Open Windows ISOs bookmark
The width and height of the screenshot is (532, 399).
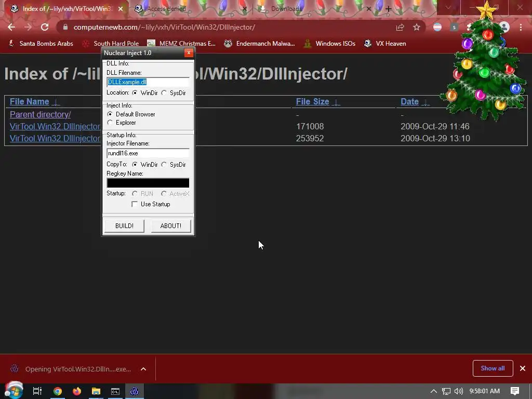[x=329, y=44]
